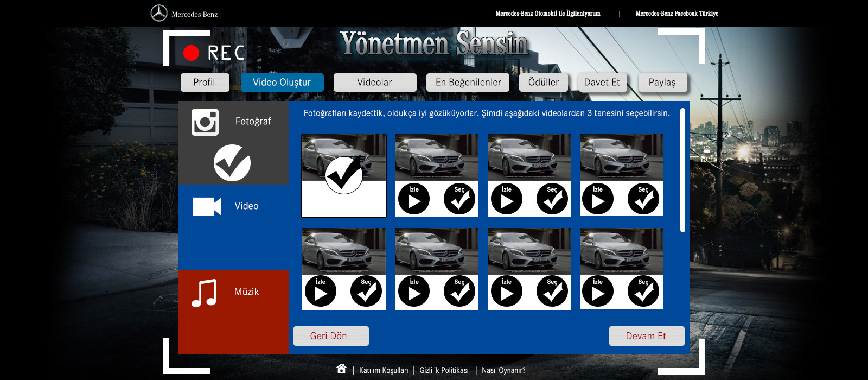Open the Fotoğraf camera icon section
The height and width of the screenshot is (380, 868).
[205, 122]
